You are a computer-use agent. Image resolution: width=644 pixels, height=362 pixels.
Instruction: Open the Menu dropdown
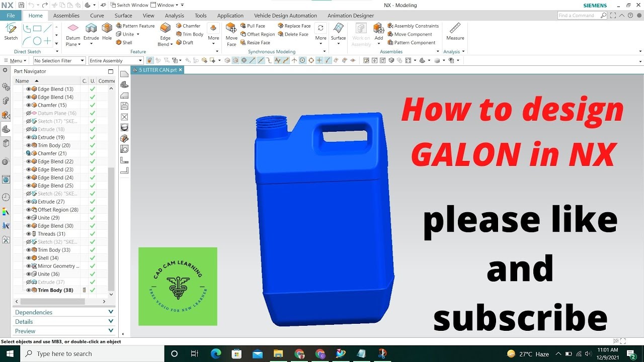pyautogui.click(x=15, y=61)
